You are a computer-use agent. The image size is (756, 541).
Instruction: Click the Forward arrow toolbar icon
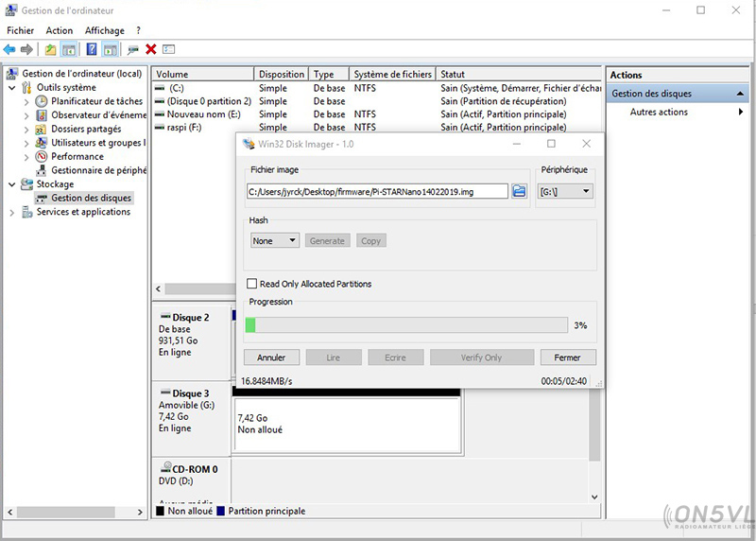pos(26,49)
